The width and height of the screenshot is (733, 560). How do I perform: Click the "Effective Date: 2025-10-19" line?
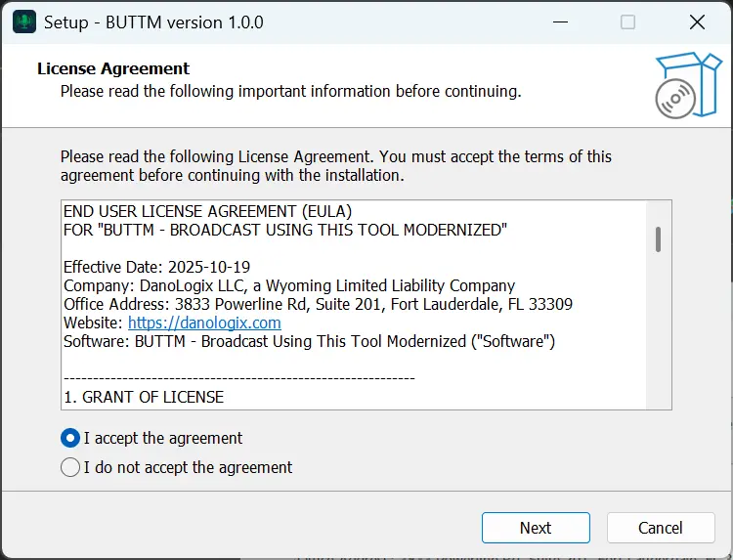(163, 267)
